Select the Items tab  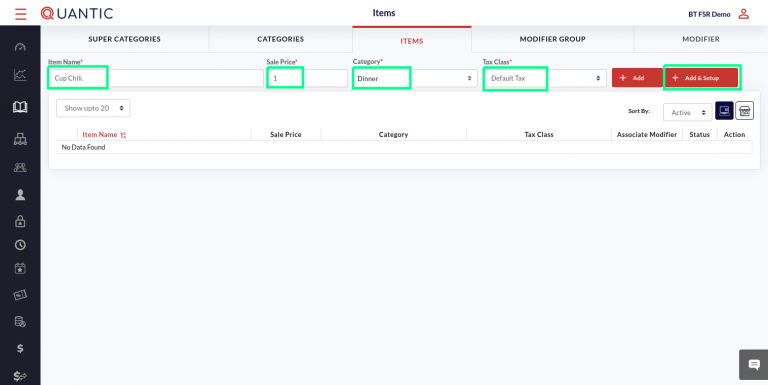[412, 41]
